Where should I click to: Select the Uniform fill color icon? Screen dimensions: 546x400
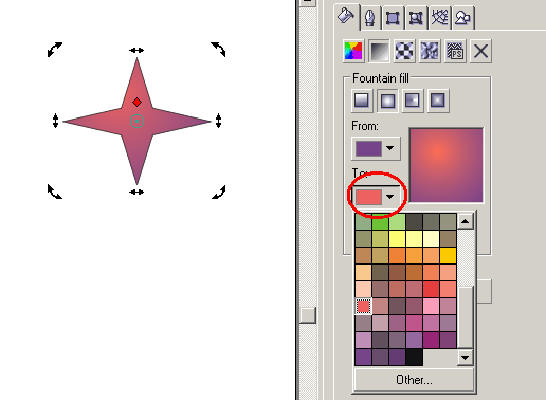(x=353, y=51)
